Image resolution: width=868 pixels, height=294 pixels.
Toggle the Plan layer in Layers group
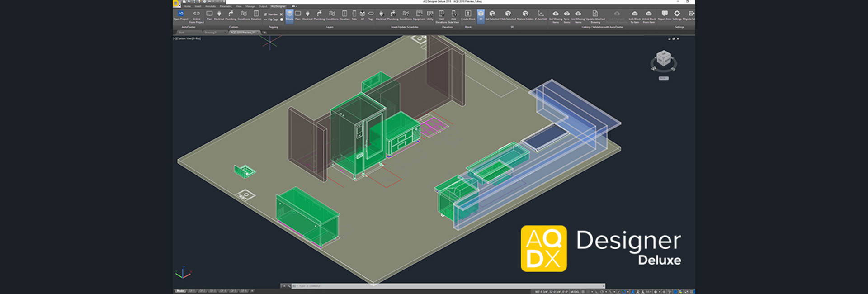(298, 15)
